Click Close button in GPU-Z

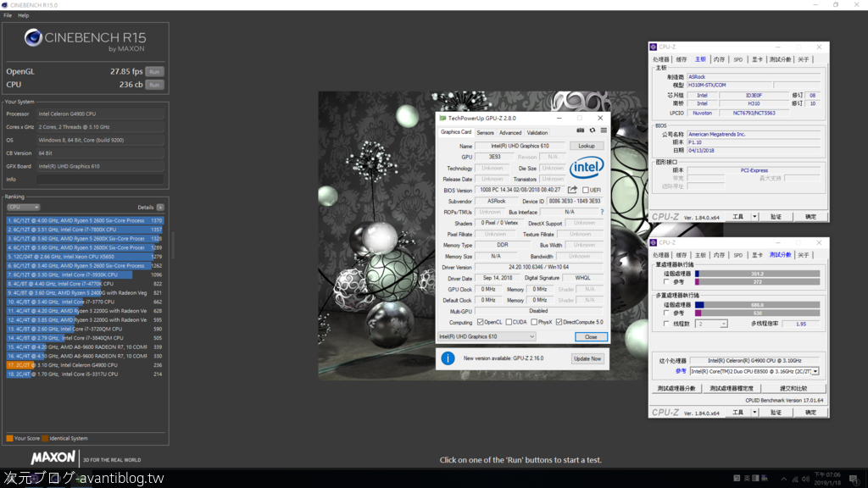(x=591, y=337)
